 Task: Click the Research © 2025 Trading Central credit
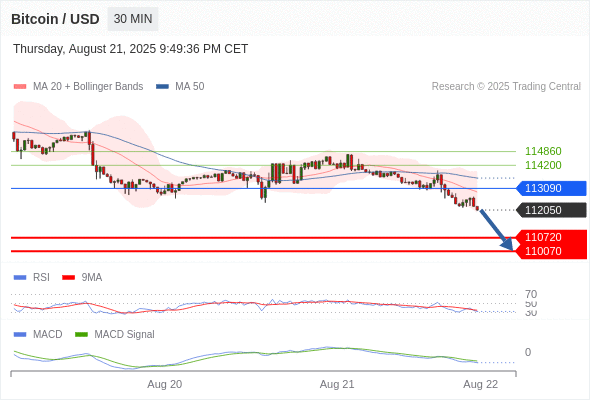click(x=506, y=87)
